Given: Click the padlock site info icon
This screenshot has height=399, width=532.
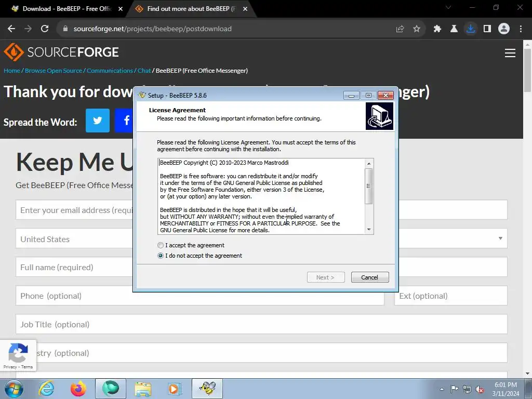Looking at the screenshot, I should [65, 29].
